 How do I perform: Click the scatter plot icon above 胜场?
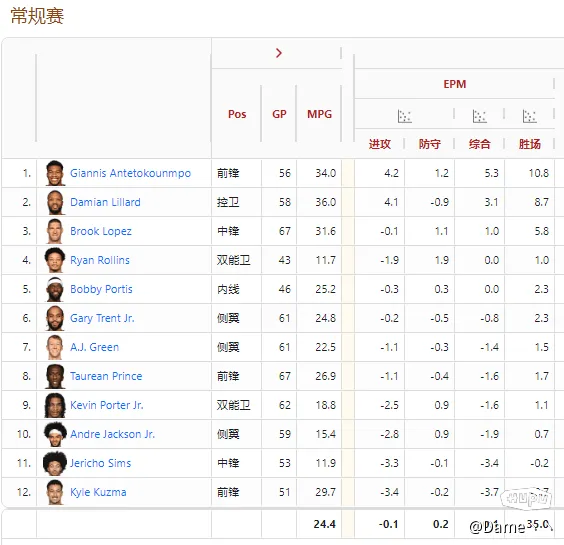click(x=529, y=116)
